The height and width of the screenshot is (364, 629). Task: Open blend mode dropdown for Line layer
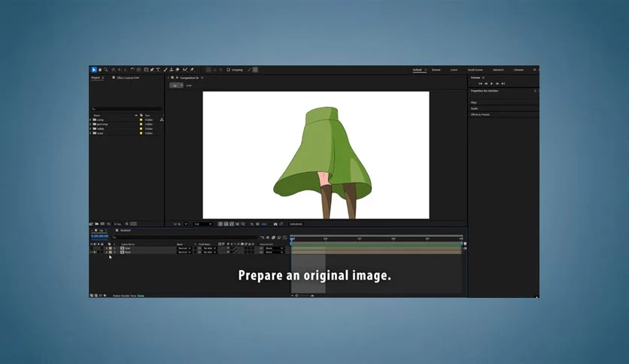click(x=184, y=248)
